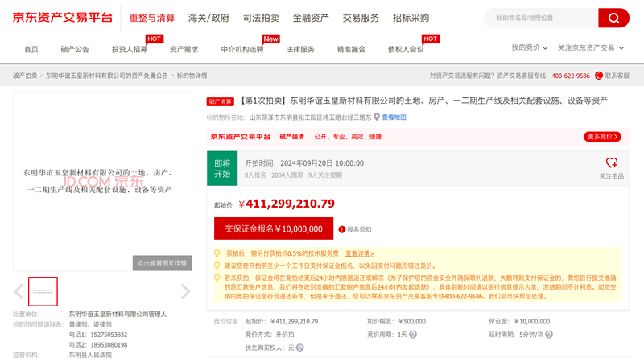Click the 联系客服 link
The image size is (644, 362).
tap(617, 76)
